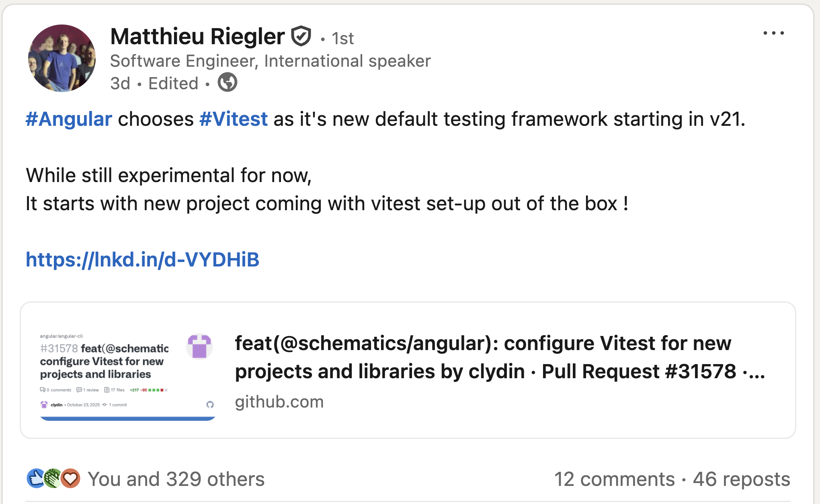Click the thumbs-up Like reaction icon

point(36,478)
